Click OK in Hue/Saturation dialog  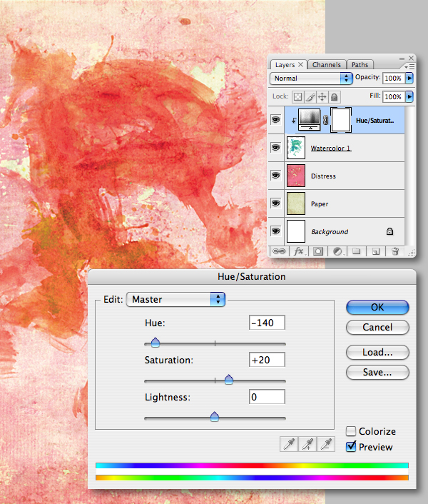(x=377, y=307)
